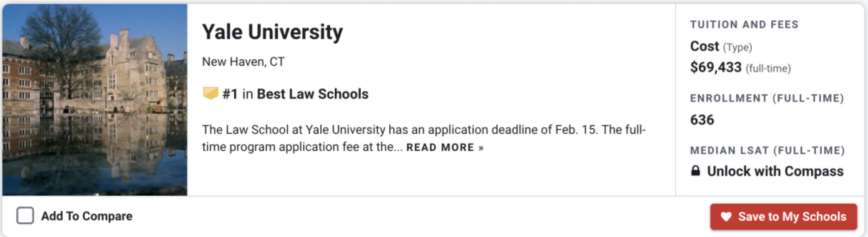This screenshot has width=868, height=237.
Task: Click the Enrollment (Full-Time) heading
Action: pyautogui.click(x=767, y=98)
